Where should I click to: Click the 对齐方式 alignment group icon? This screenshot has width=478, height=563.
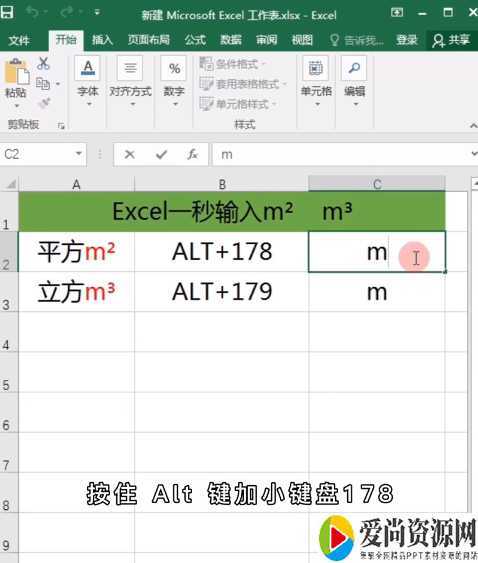130,68
